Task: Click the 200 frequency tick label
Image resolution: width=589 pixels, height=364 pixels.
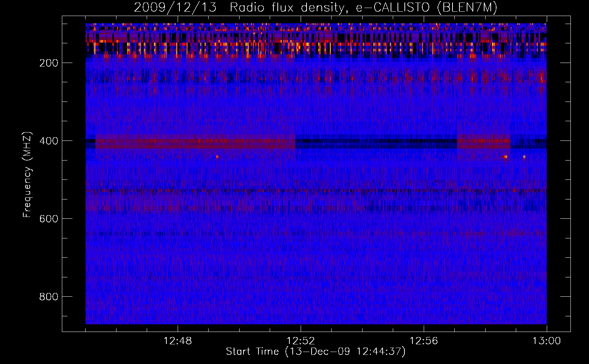Action: point(49,63)
